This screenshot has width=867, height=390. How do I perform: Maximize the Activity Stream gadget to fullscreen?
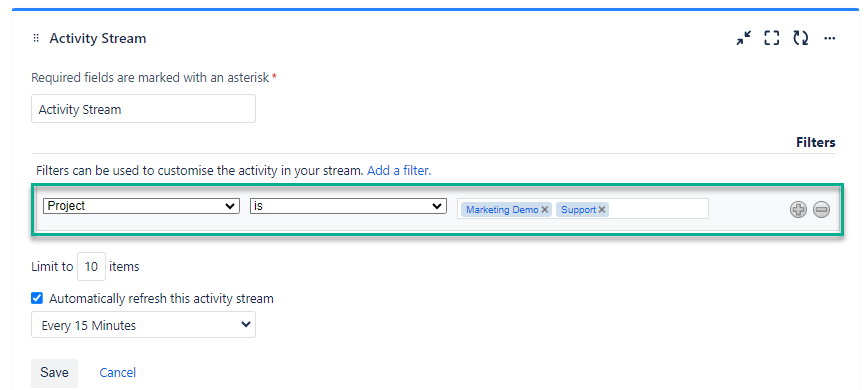click(771, 38)
